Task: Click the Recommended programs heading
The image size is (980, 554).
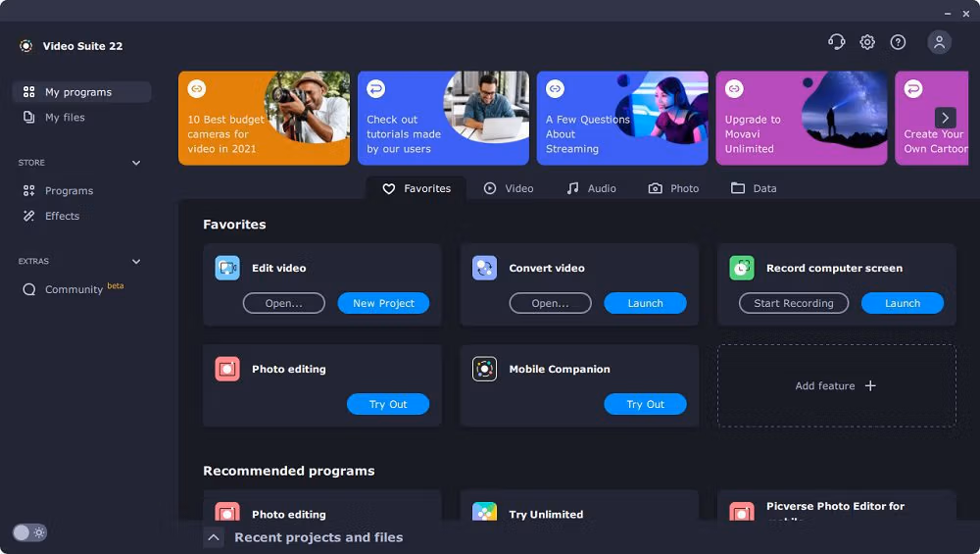Action: pos(289,471)
